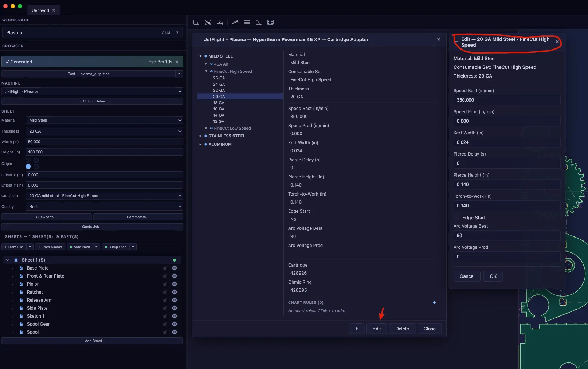
Task: Activate the dimension measure tool icon
Action: 220,22
